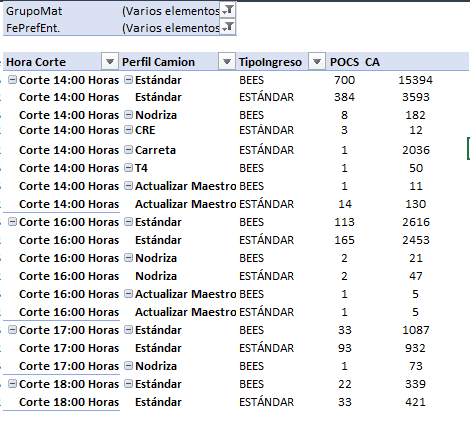The width and height of the screenshot is (470, 422).
Task: Click the CRE row value 12
Action: 416,130
